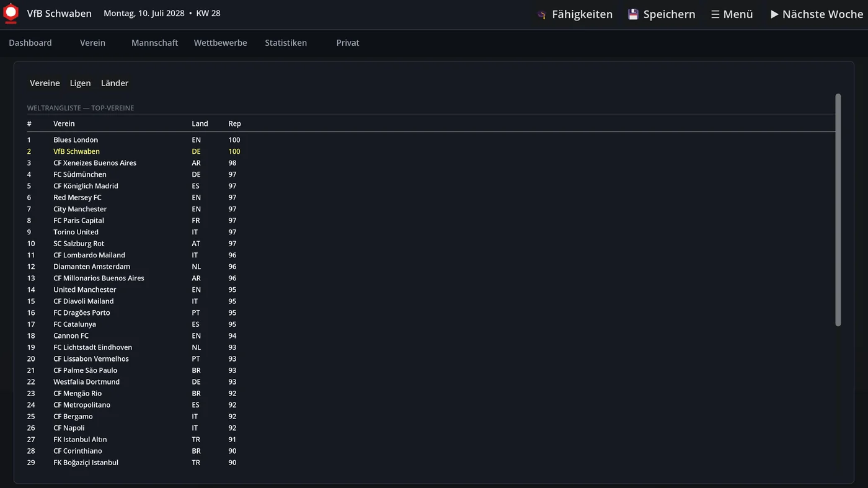Switch to the Vereine tab
The width and height of the screenshot is (868, 488).
click(x=45, y=83)
